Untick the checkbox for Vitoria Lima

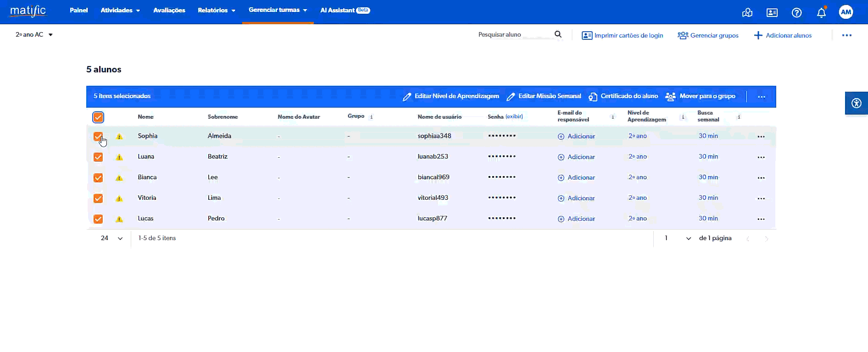pos(98,198)
